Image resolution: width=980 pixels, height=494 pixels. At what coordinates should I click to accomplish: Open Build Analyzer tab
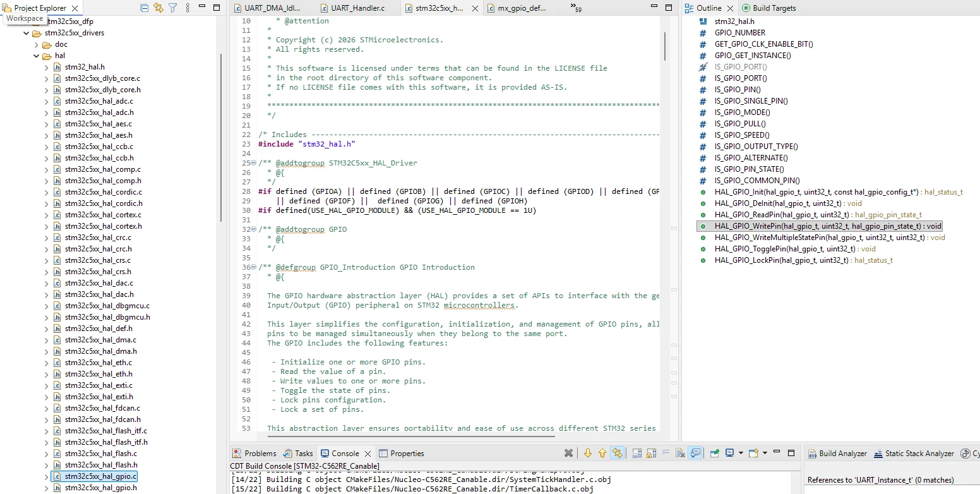(x=837, y=453)
